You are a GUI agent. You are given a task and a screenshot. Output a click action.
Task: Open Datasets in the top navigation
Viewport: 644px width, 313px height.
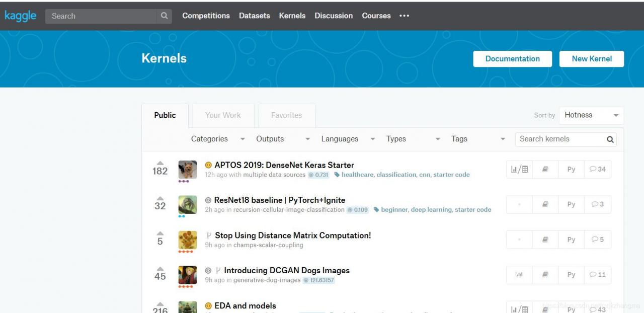[x=255, y=16]
